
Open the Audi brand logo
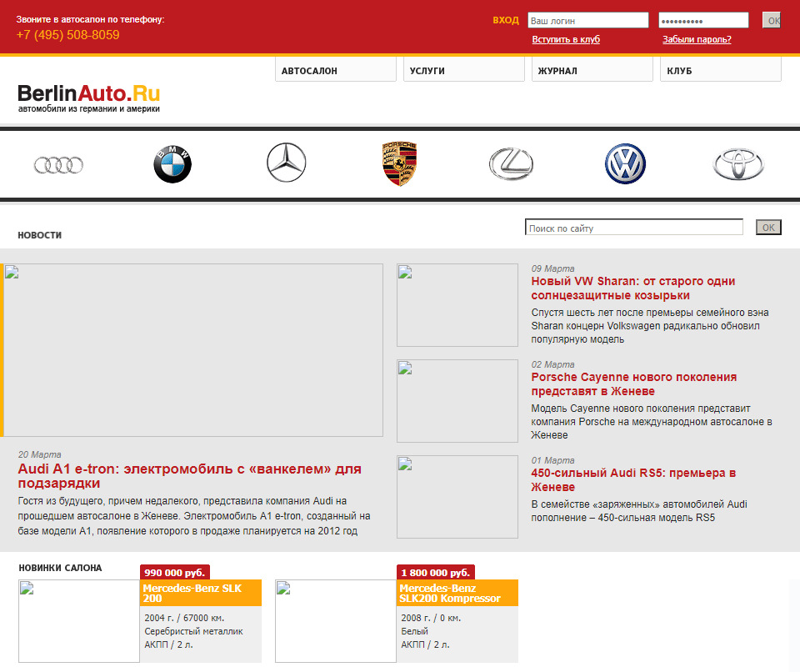pos(58,165)
